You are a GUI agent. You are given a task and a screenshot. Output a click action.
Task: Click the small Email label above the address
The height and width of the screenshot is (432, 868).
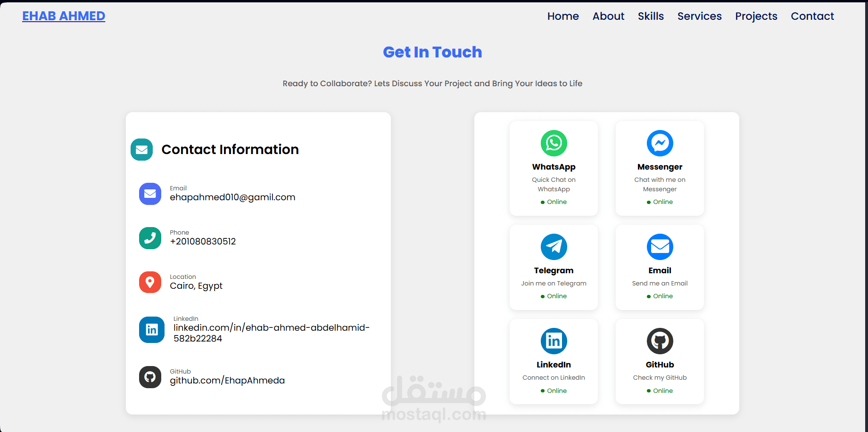178,188
